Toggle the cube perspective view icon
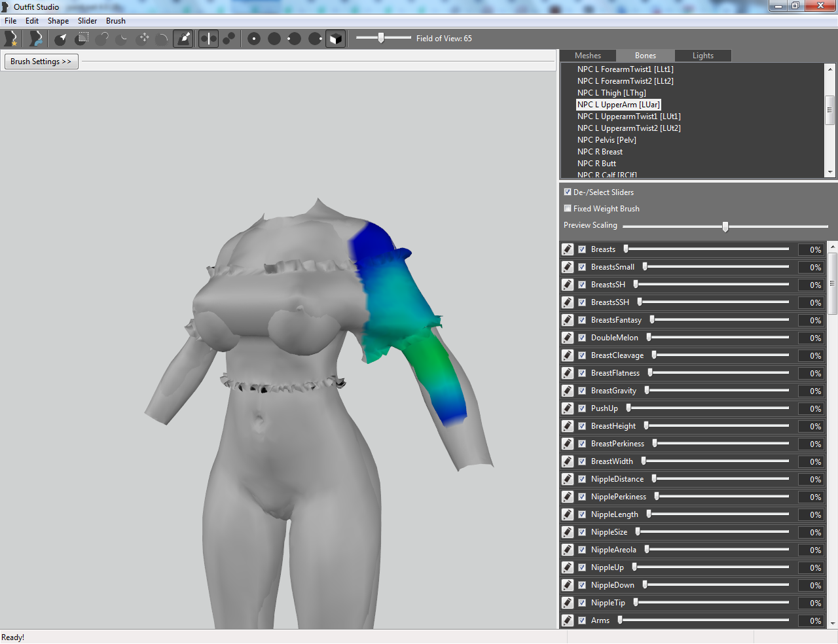Viewport: 838px width, 644px height. point(335,39)
